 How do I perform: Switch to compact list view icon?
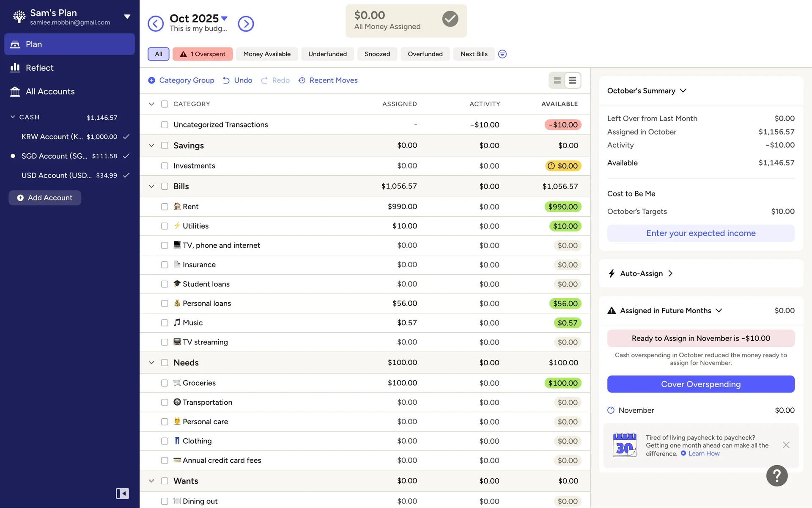point(572,80)
